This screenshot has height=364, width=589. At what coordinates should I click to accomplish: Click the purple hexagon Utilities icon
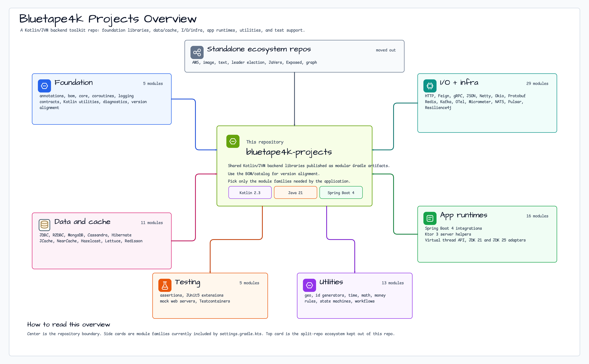point(309,285)
